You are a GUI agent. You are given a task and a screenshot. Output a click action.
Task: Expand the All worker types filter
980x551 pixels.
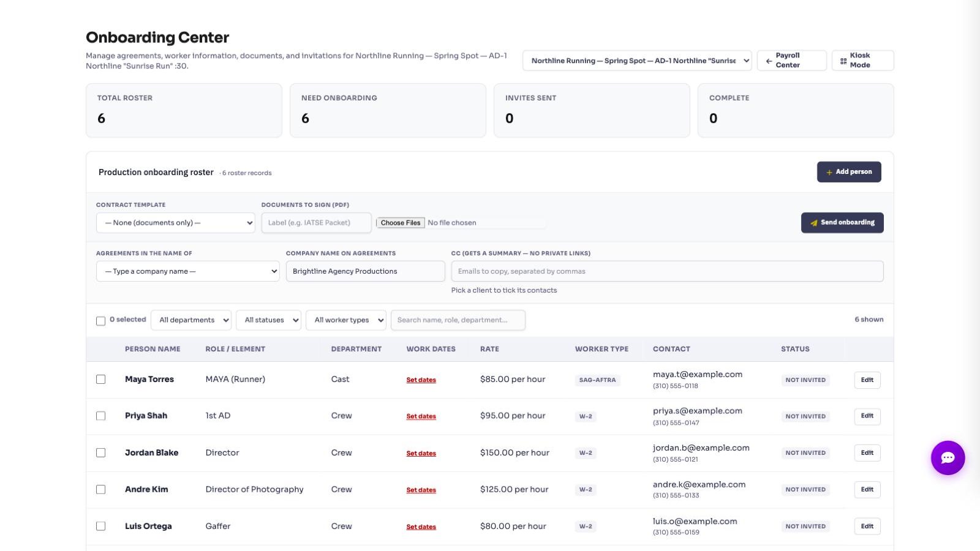pyautogui.click(x=346, y=320)
